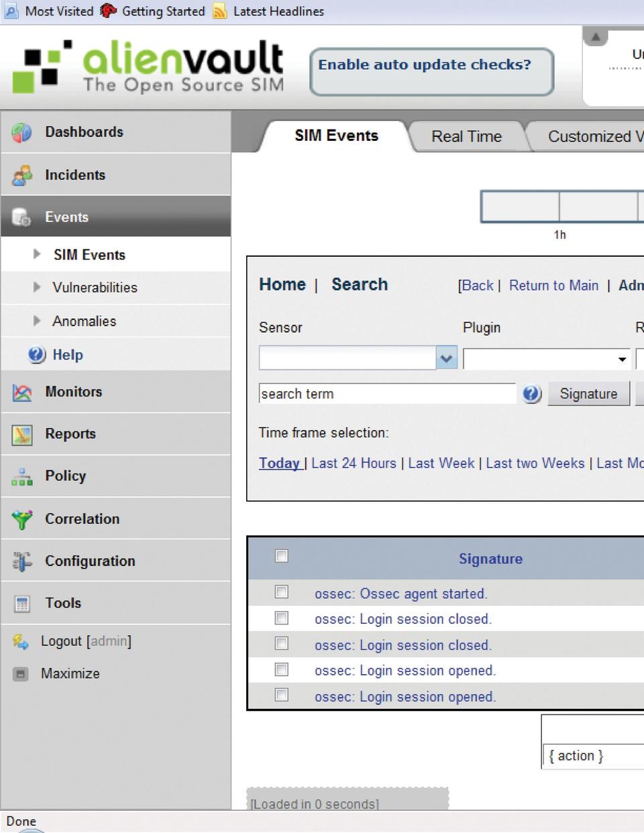
Task: Open Monitors via its graph icon
Action: pyautogui.click(x=21, y=392)
